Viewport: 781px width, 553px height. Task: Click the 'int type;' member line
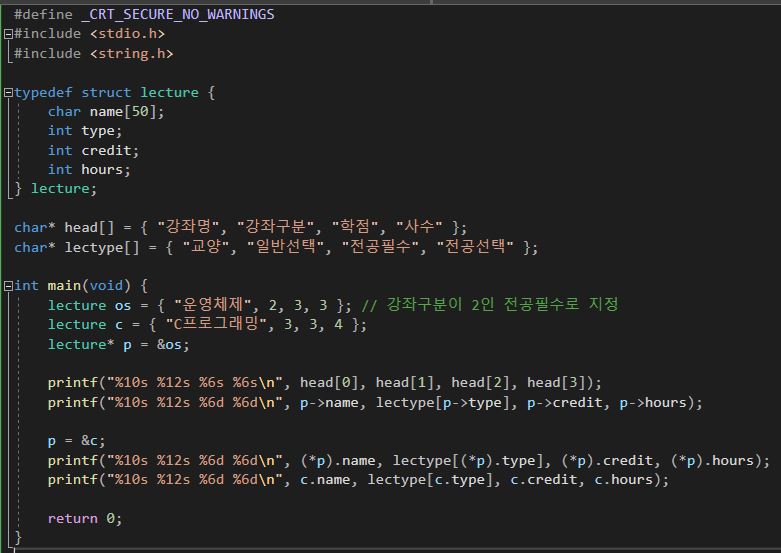click(x=85, y=131)
